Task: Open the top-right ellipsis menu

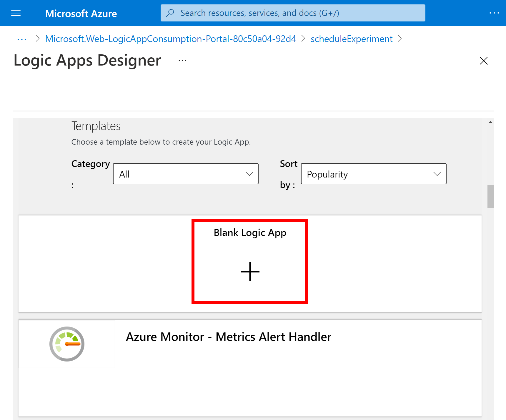Action: pos(494,13)
